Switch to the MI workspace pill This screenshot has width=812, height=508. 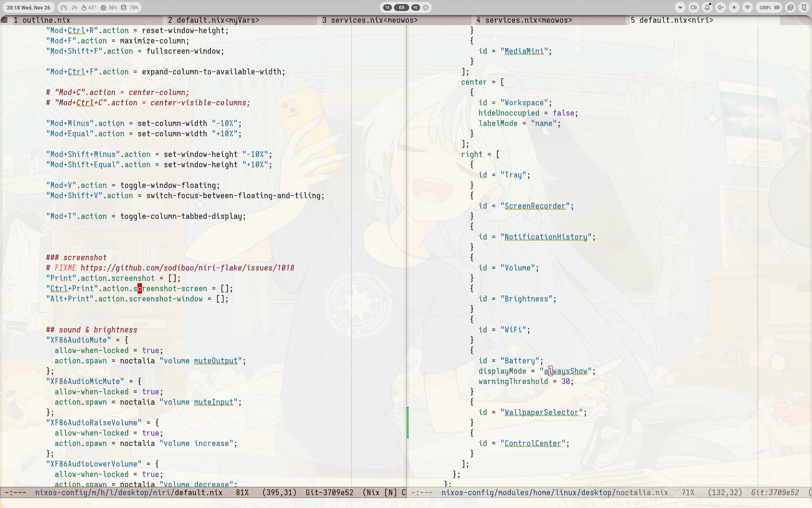tap(416, 7)
